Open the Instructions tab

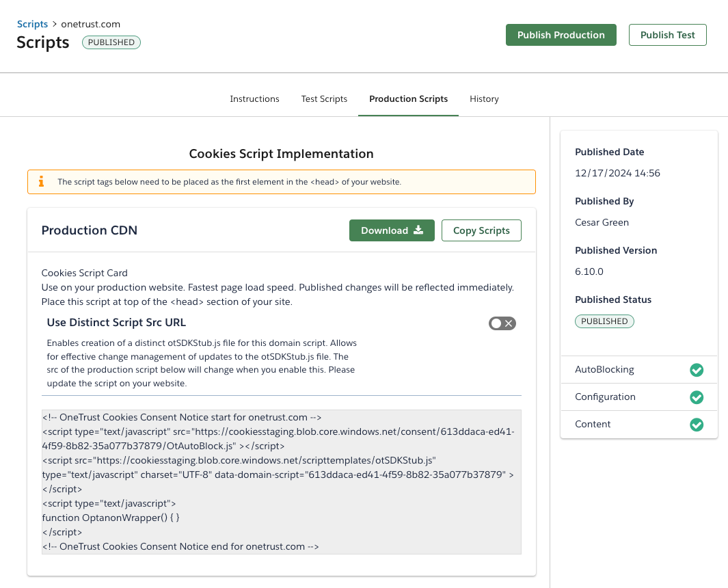pos(254,99)
